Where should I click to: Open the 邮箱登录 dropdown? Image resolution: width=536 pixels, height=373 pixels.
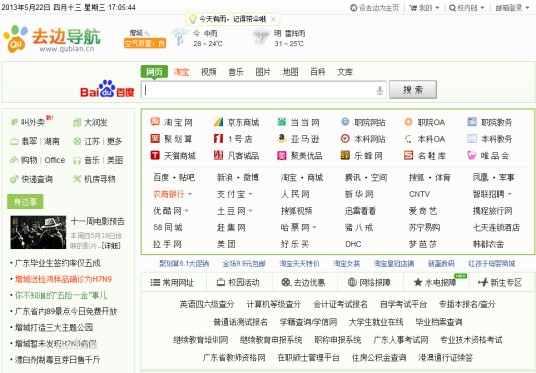[x=512, y=8]
